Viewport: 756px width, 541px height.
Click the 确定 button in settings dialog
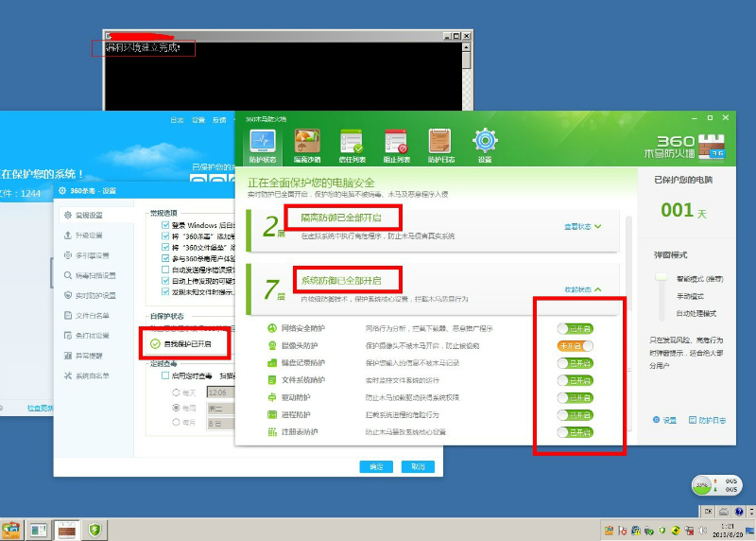point(376,466)
